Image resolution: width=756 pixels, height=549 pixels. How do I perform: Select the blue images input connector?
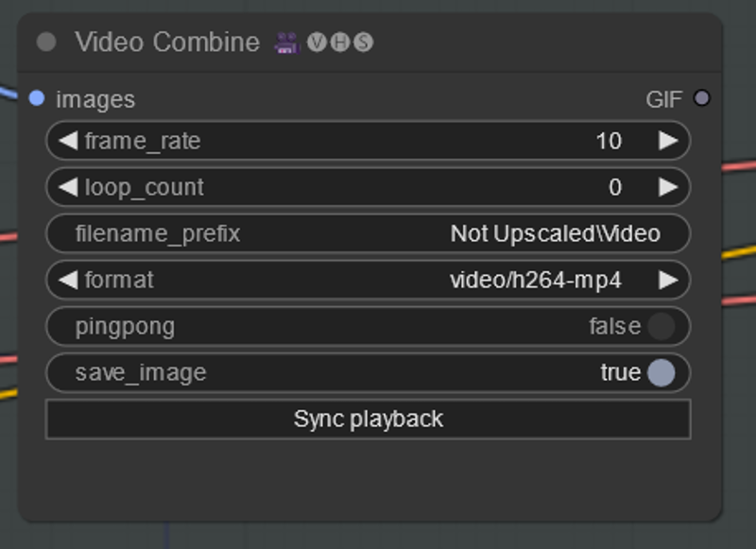(37, 98)
